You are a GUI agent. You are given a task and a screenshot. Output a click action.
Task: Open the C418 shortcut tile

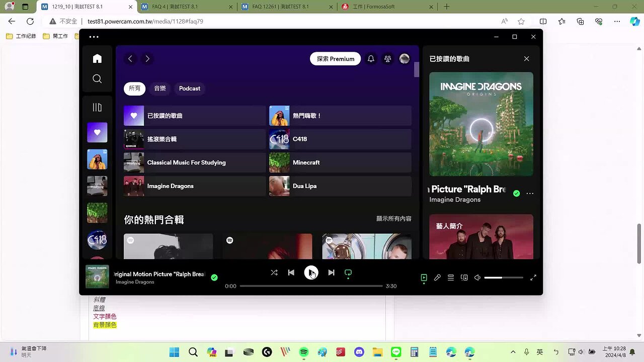pos(340,139)
